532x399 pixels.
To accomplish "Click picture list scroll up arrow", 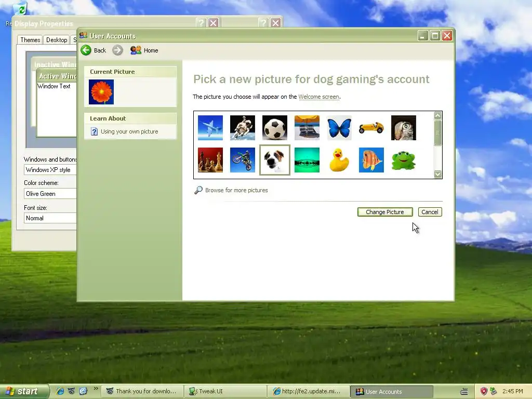I will coord(437,115).
